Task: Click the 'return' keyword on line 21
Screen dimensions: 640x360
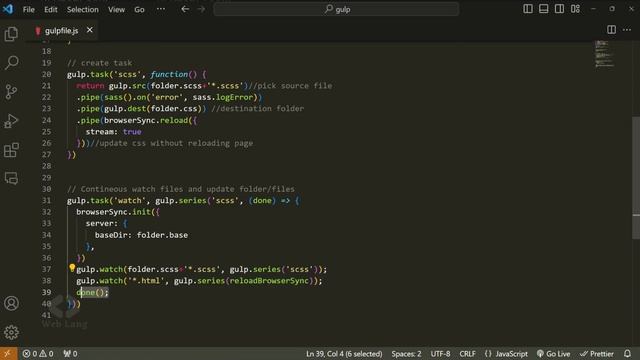Action: (90, 86)
